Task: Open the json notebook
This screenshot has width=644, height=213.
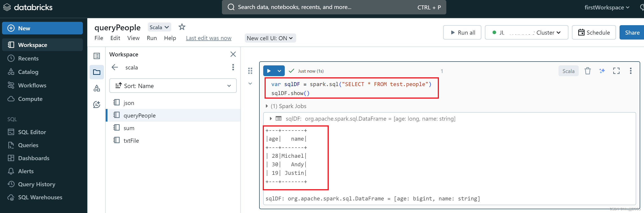Action: click(x=173, y=103)
